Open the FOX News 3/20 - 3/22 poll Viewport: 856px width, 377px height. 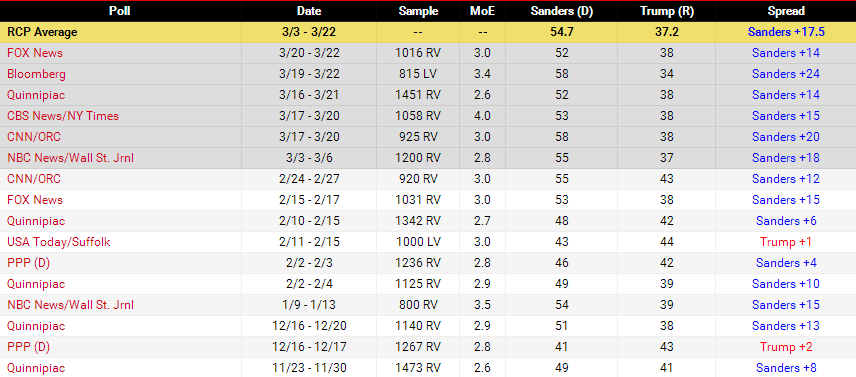click(x=35, y=53)
